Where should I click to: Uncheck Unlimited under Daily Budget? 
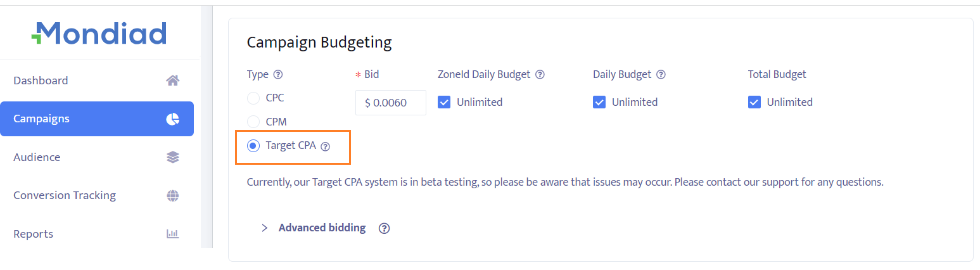(x=599, y=102)
